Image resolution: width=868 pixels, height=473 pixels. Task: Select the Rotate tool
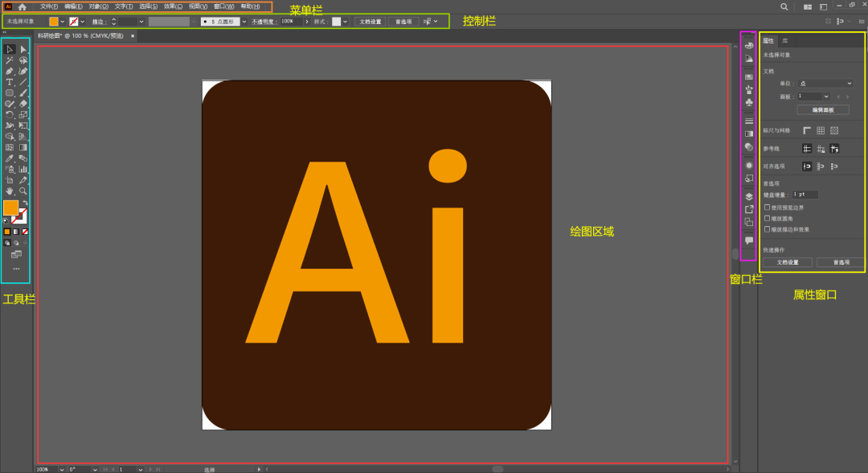(x=10, y=115)
